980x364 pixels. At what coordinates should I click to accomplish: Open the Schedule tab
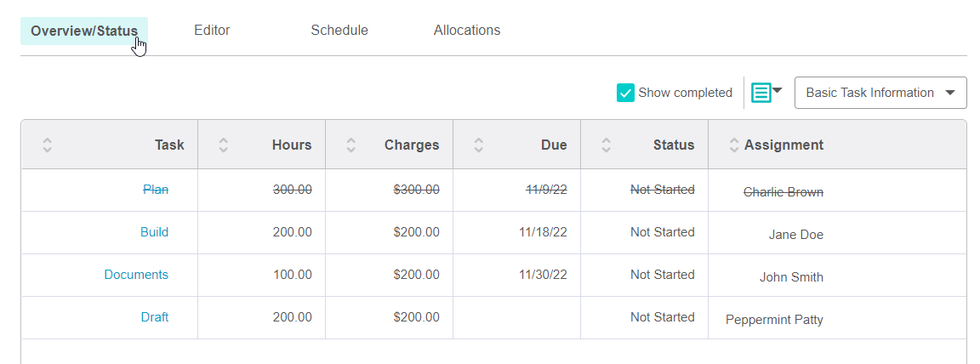pos(339,31)
